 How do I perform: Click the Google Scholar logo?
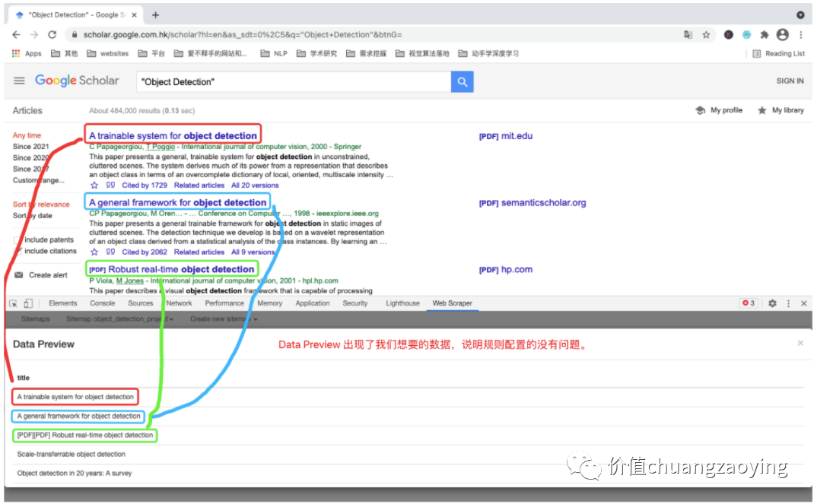[77, 81]
